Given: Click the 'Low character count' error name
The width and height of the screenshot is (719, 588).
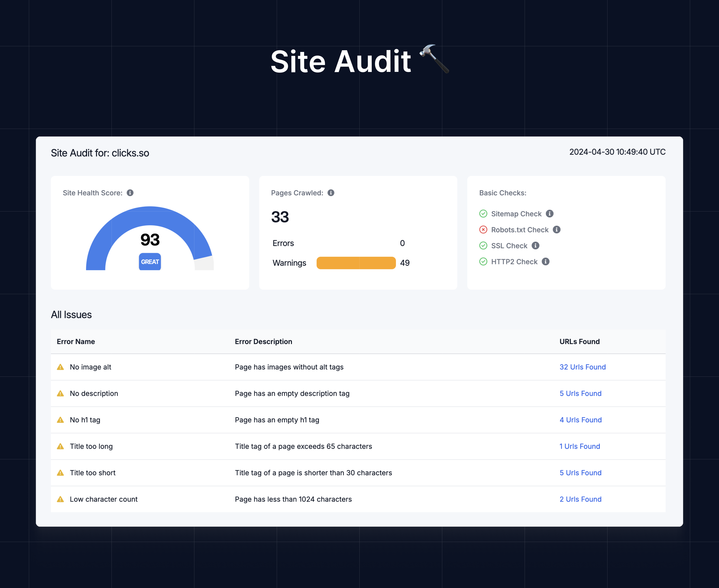Looking at the screenshot, I should [x=104, y=499].
